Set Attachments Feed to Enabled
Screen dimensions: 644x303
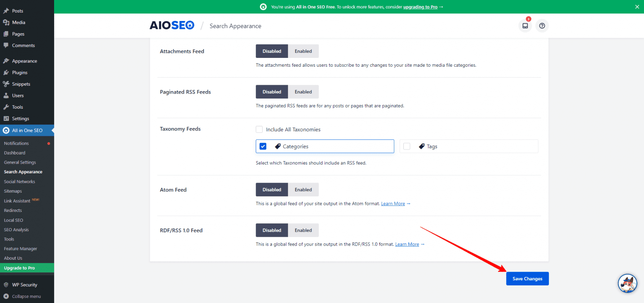click(x=303, y=51)
